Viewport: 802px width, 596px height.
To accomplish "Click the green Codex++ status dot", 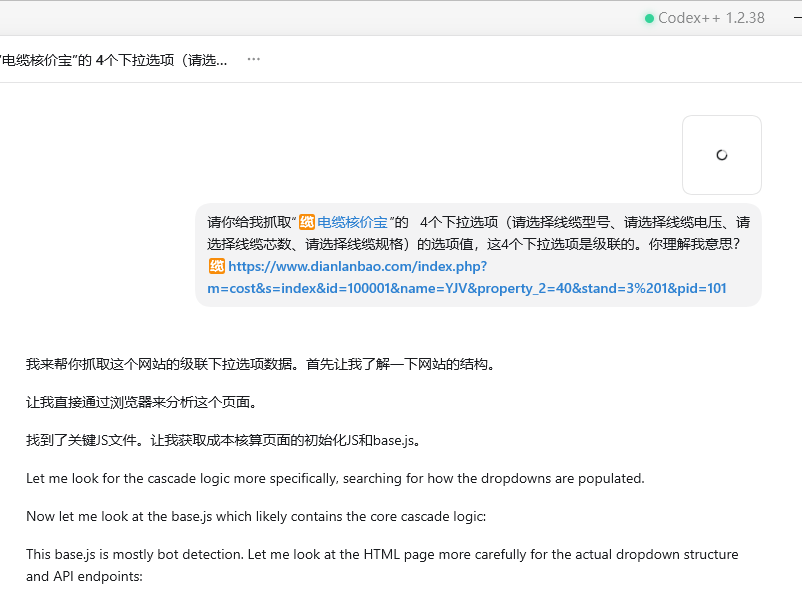I will (x=649, y=18).
